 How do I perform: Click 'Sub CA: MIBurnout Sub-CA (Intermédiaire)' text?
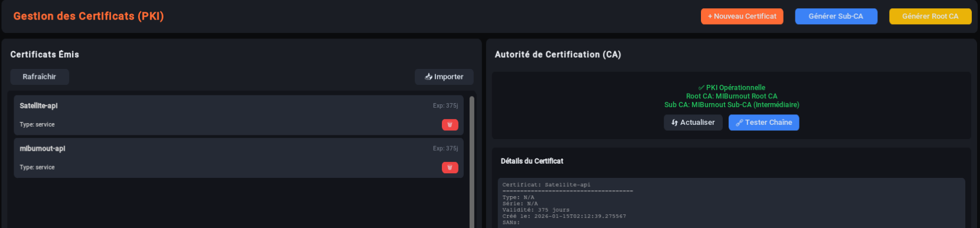pos(732,105)
